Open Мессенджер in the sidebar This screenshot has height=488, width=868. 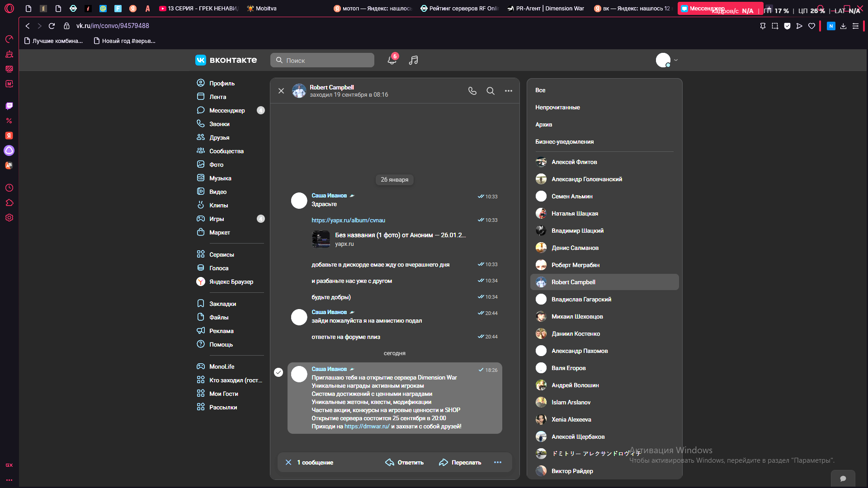point(230,110)
